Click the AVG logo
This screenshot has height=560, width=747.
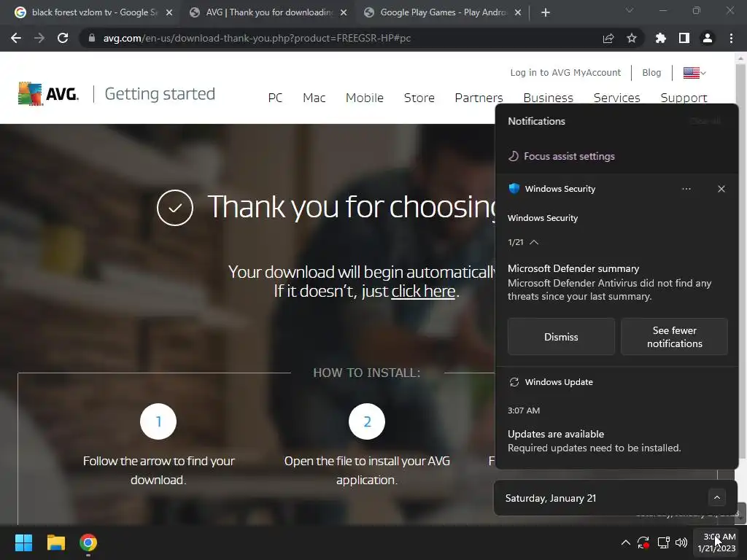coord(48,93)
